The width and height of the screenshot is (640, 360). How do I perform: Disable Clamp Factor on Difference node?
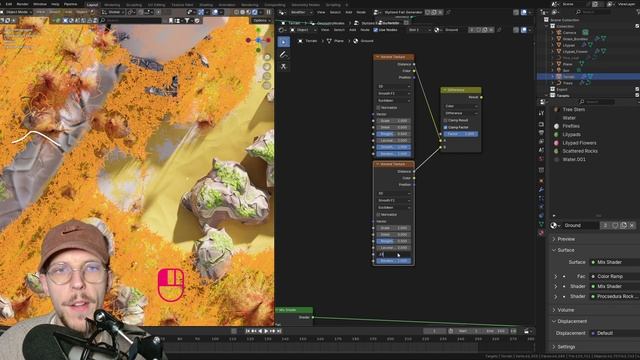[445, 127]
